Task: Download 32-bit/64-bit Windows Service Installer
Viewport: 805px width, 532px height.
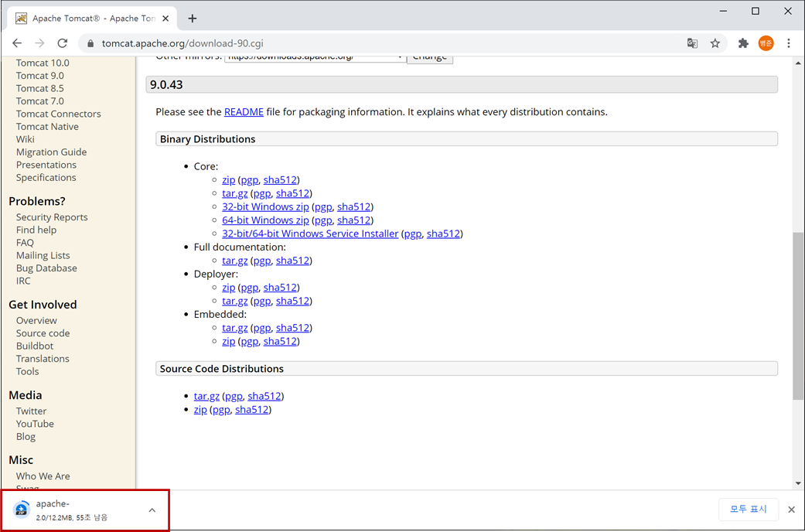Action: [310, 234]
